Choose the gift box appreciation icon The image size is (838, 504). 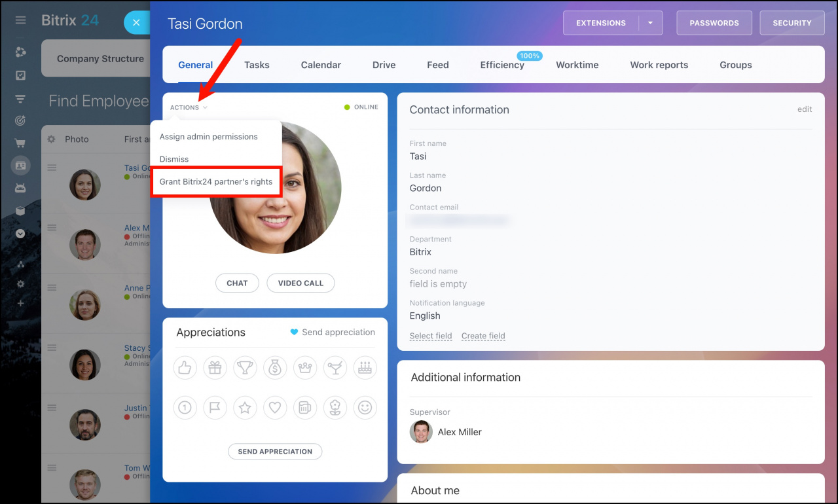pos(215,368)
